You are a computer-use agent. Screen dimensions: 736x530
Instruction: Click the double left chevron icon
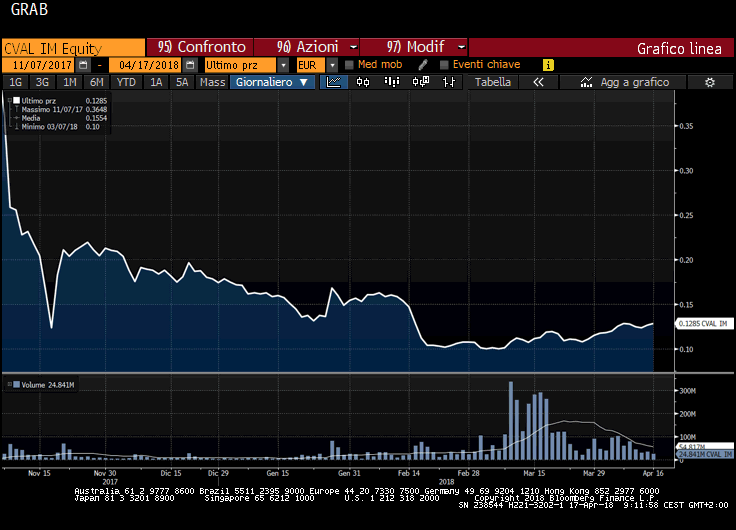coord(538,82)
